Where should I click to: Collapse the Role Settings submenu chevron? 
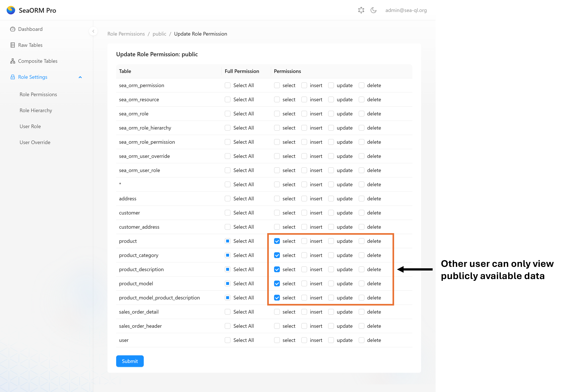80,77
